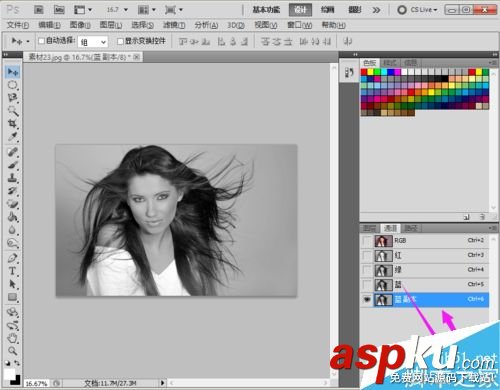
Task: Enable the auto-select checkbox
Action: click(42, 41)
